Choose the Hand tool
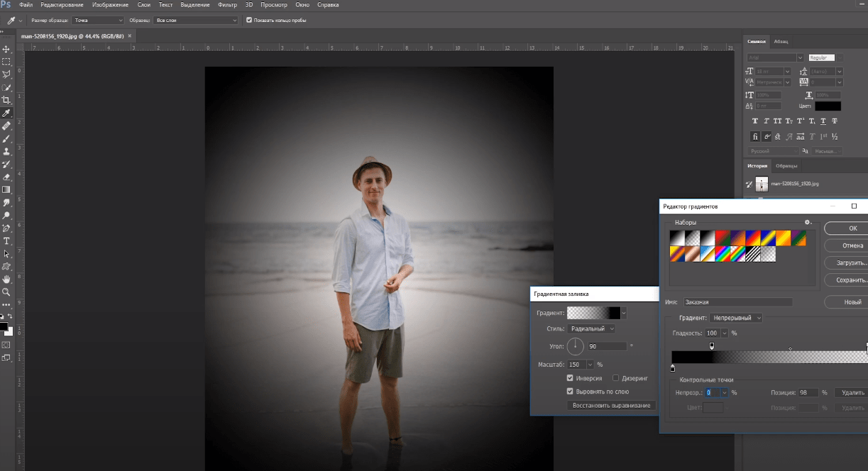Image resolution: width=868 pixels, height=471 pixels. click(6, 279)
